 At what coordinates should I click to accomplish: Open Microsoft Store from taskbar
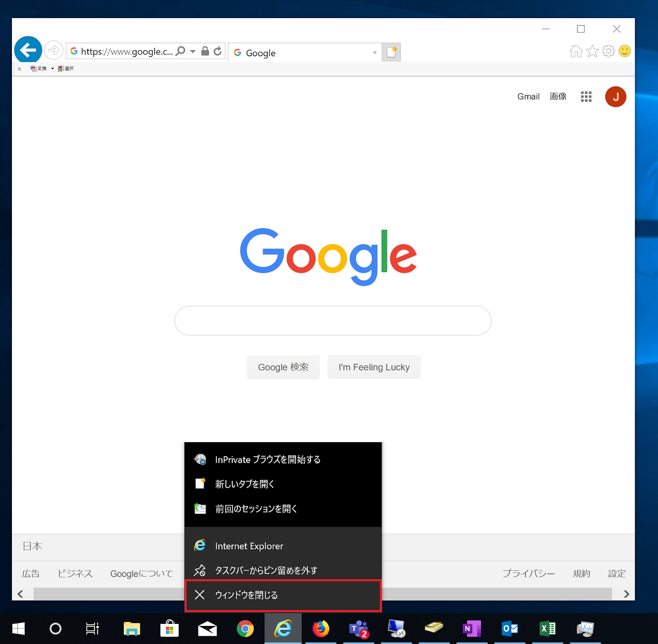tap(169, 628)
